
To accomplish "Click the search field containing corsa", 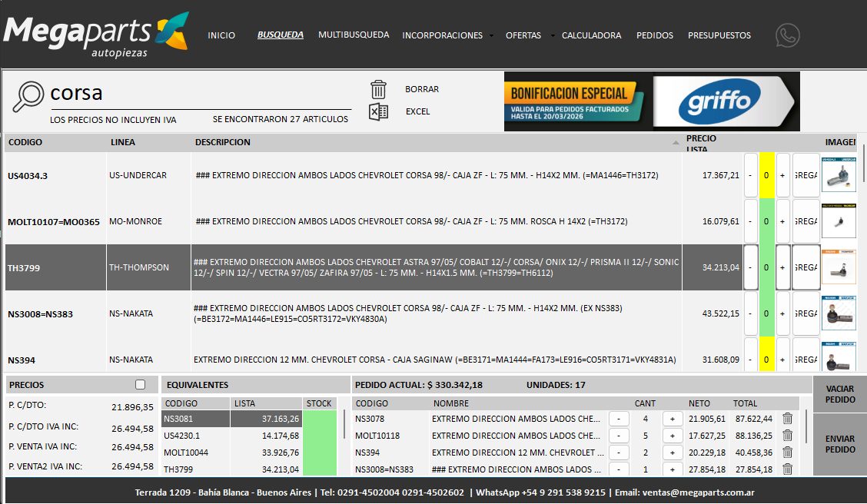I will (200, 94).
